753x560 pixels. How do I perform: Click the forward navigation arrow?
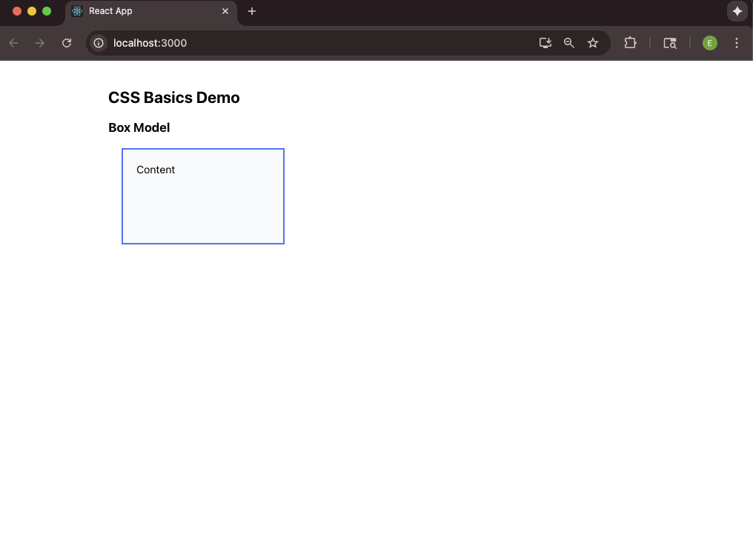click(x=40, y=43)
